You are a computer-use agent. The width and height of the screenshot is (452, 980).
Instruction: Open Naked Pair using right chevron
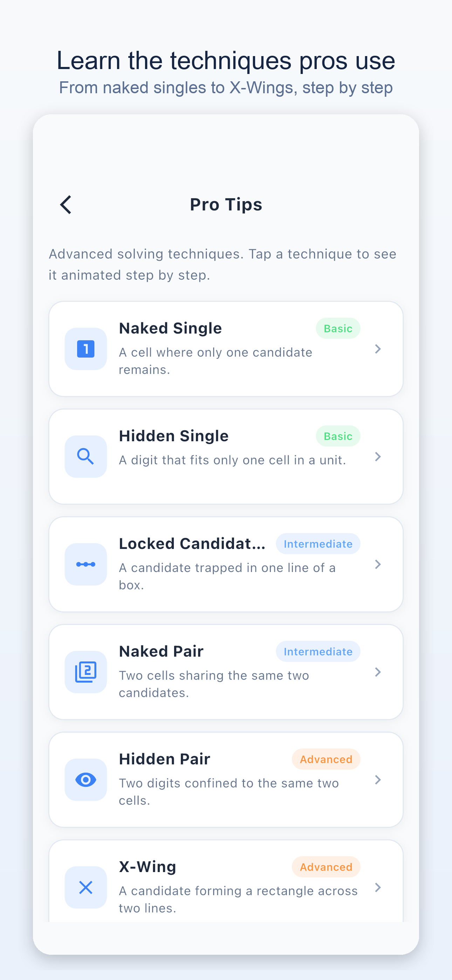pyautogui.click(x=377, y=672)
